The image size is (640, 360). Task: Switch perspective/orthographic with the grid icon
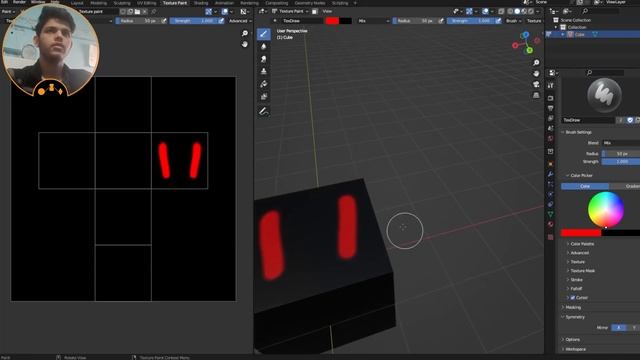pos(536,95)
